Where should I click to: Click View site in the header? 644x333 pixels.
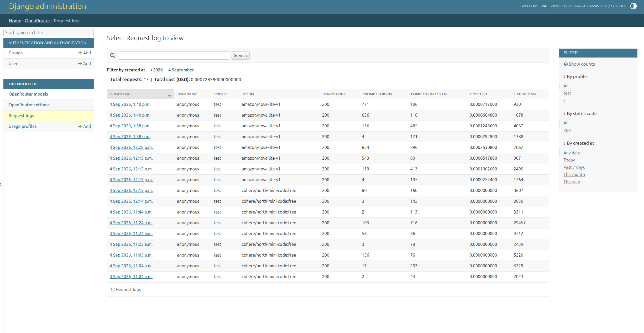[x=559, y=6]
